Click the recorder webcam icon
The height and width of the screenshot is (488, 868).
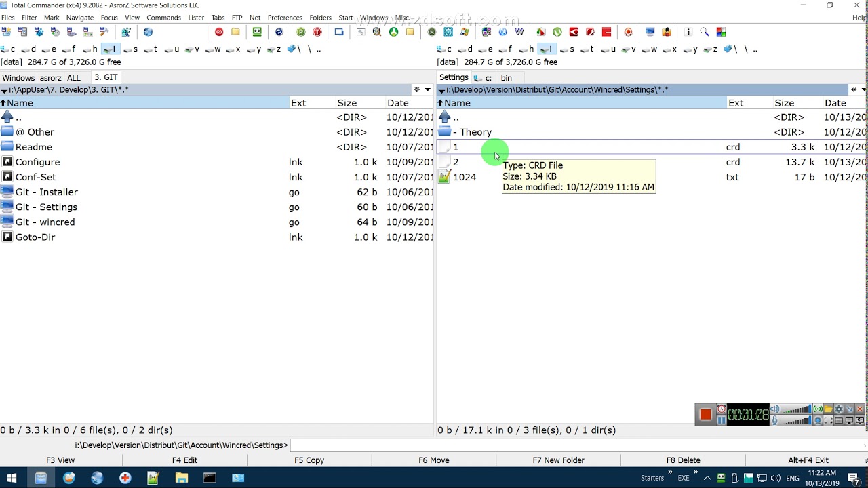818,420
